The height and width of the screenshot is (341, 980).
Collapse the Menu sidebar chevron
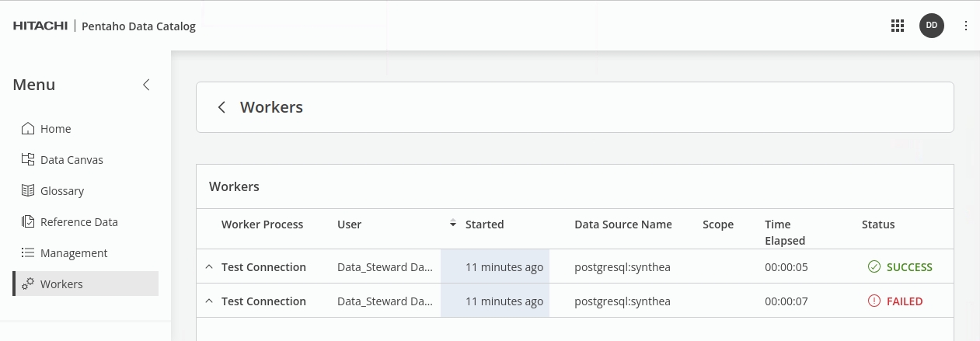146,85
